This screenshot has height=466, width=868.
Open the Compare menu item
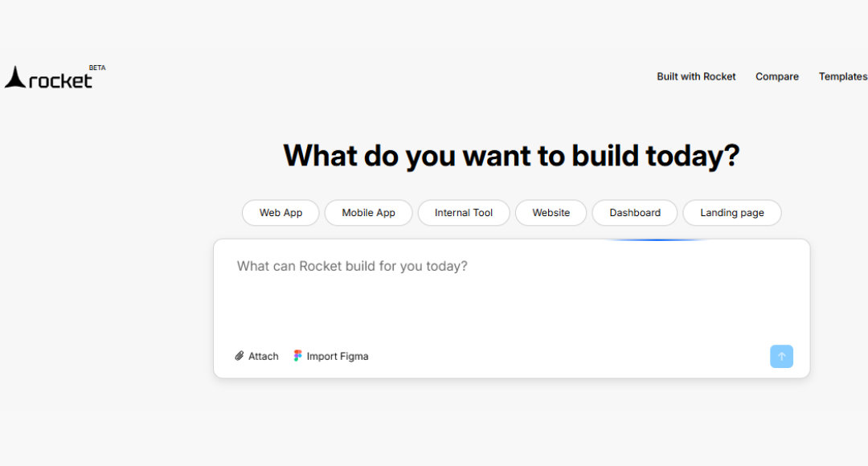[776, 76]
